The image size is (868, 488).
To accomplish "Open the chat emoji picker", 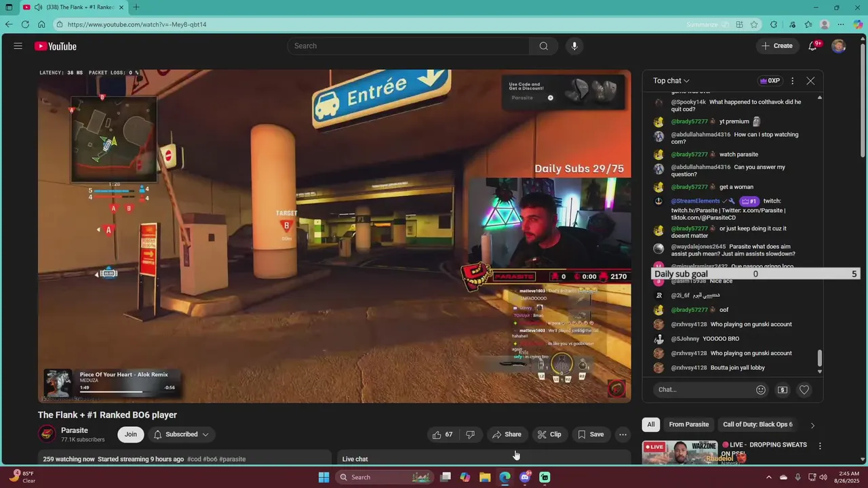I will [761, 390].
